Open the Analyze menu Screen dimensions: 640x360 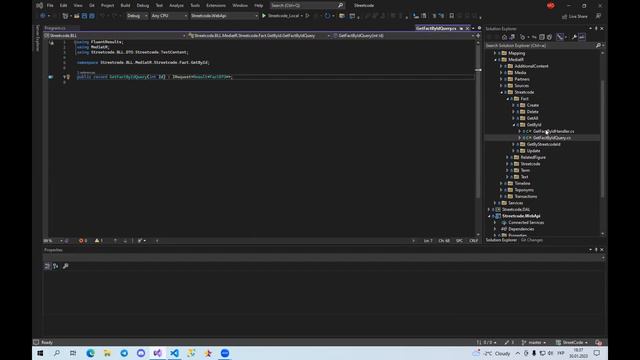click(176, 6)
